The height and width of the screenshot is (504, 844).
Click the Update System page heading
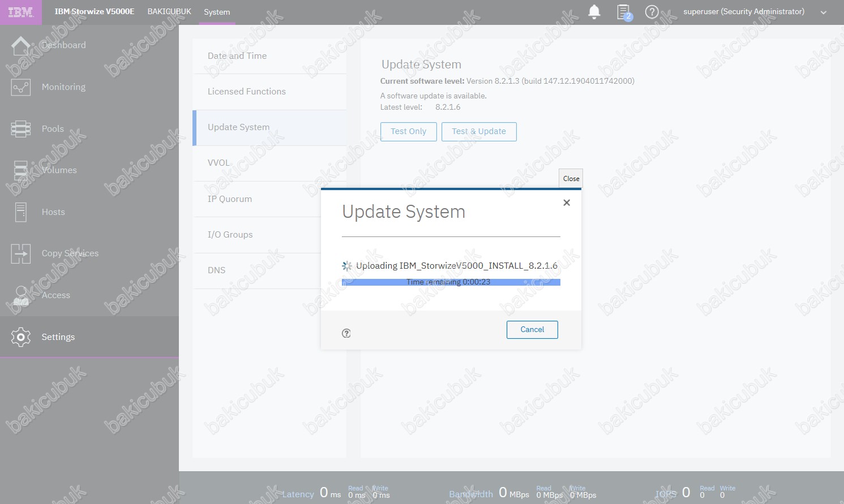pyautogui.click(x=421, y=64)
